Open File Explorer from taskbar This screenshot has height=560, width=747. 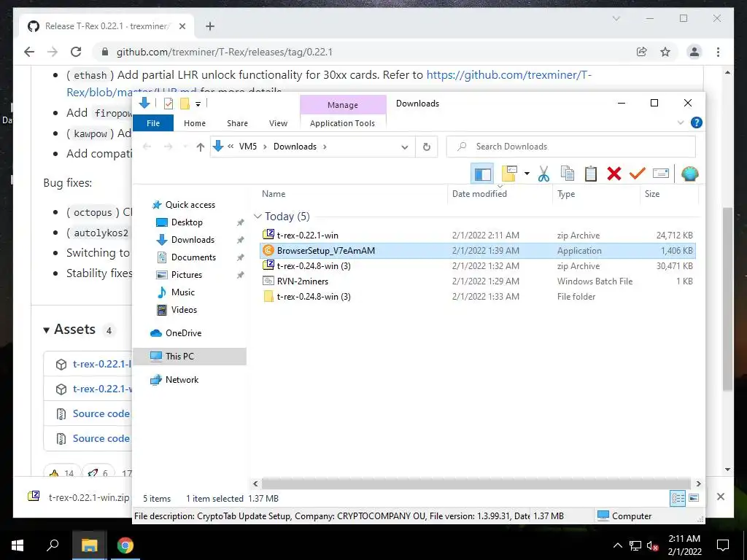pyautogui.click(x=89, y=545)
